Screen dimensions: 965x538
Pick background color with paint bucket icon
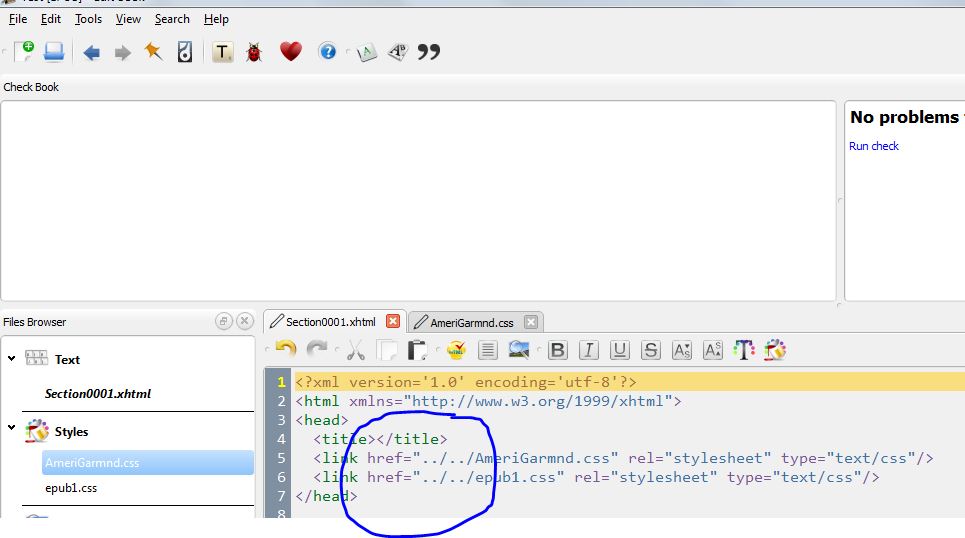(x=775, y=350)
